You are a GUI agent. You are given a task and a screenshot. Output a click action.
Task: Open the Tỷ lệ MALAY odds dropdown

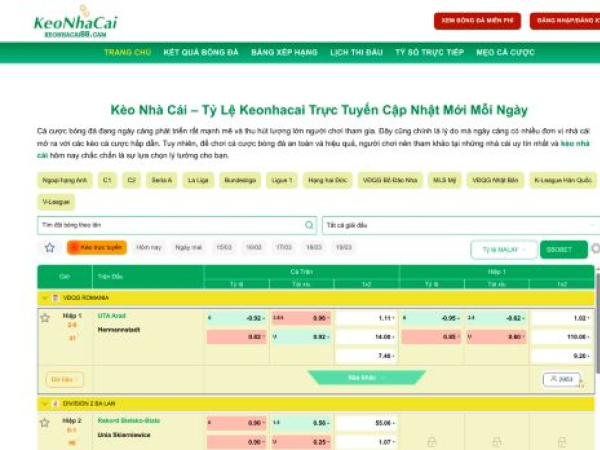503,249
